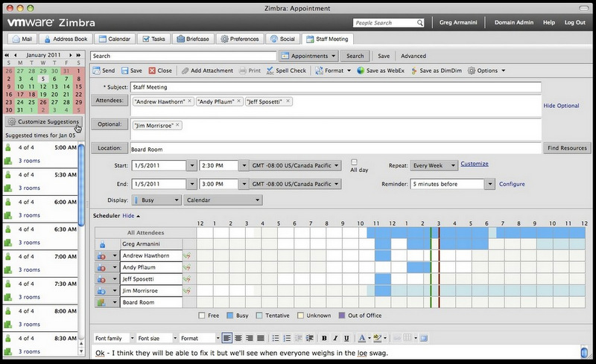This screenshot has height=364, width=596.
Task: Click the Subject field
Action: tap(336, 87)
